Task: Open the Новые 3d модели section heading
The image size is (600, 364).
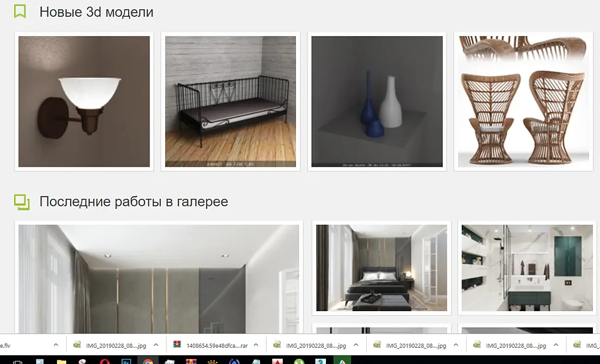Action: [97, 12]
